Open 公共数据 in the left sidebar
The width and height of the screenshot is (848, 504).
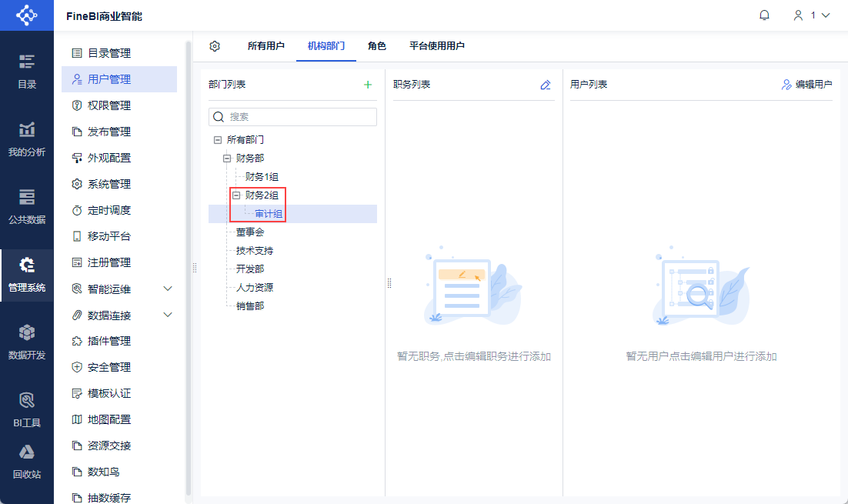(27, 205)
